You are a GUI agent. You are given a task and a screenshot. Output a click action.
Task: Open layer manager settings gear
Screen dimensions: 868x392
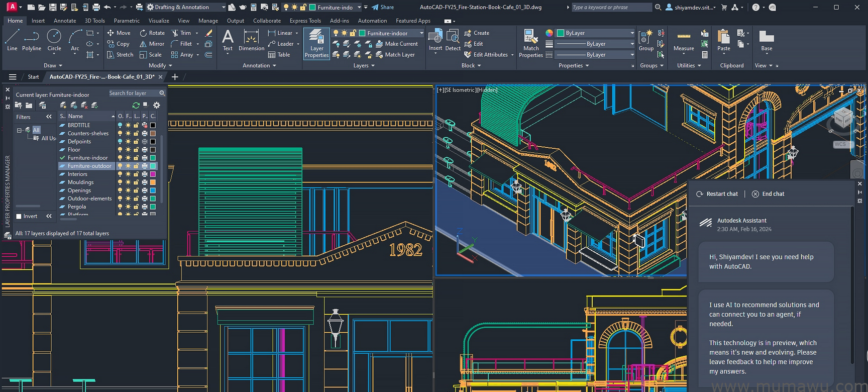coord(157,105)
